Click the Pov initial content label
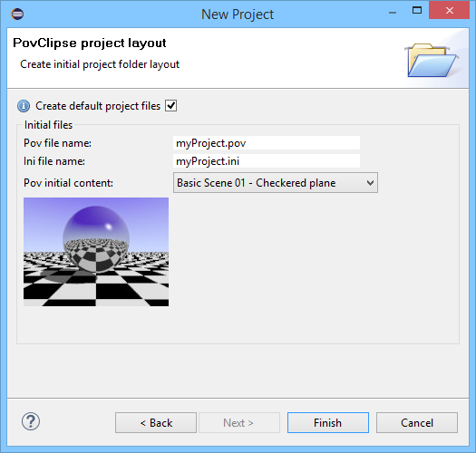The width and height of the screenshot is (476, 453). coord(68,183)
